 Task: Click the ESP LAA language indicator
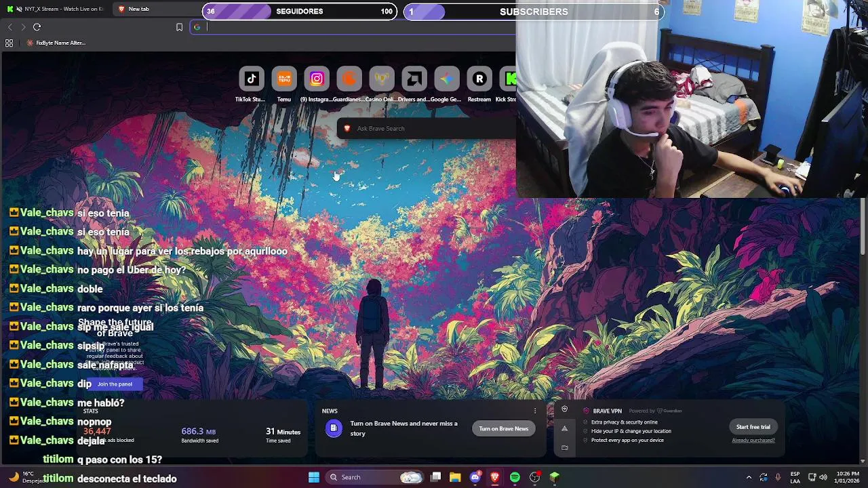795,477
